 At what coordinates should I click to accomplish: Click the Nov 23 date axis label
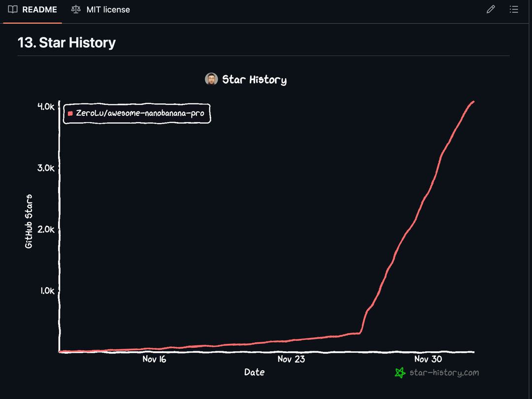291,359
